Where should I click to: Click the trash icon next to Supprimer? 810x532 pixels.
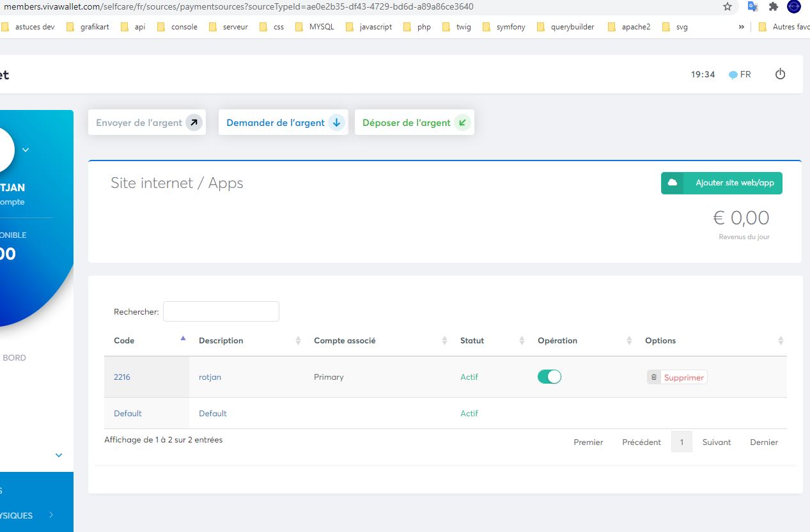[x=653, y=377]
